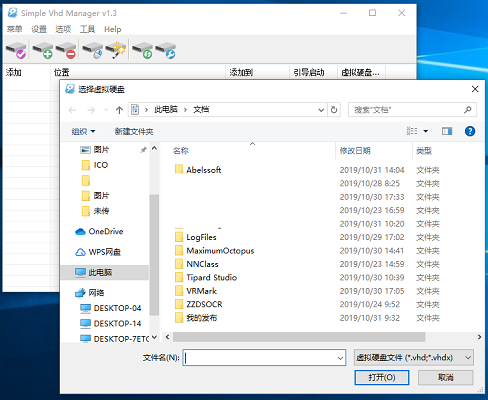This screenshot has width=488, height=400.
Task: Click the up one level arrow
Action: click(x=119, y=110)
